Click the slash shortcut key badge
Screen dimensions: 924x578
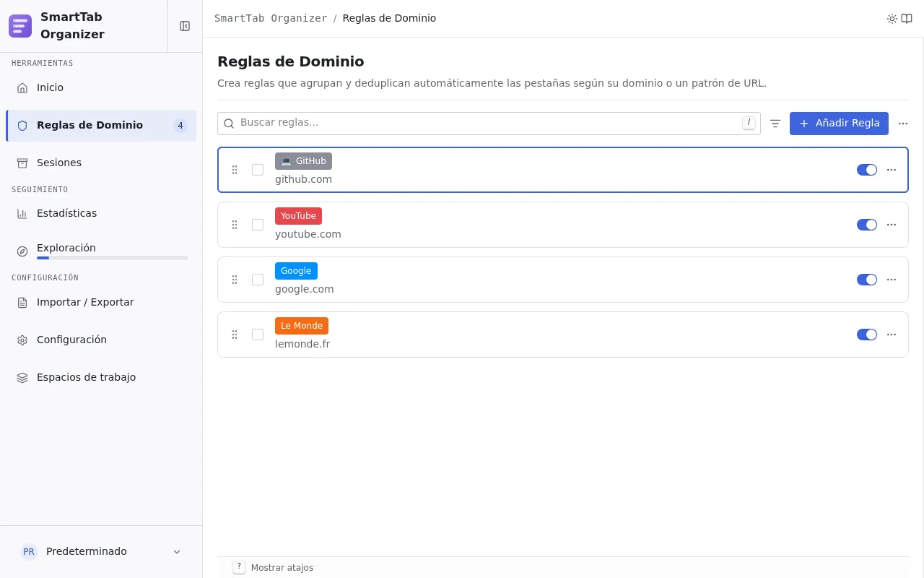pyautogui.click(x=749, y=123)
